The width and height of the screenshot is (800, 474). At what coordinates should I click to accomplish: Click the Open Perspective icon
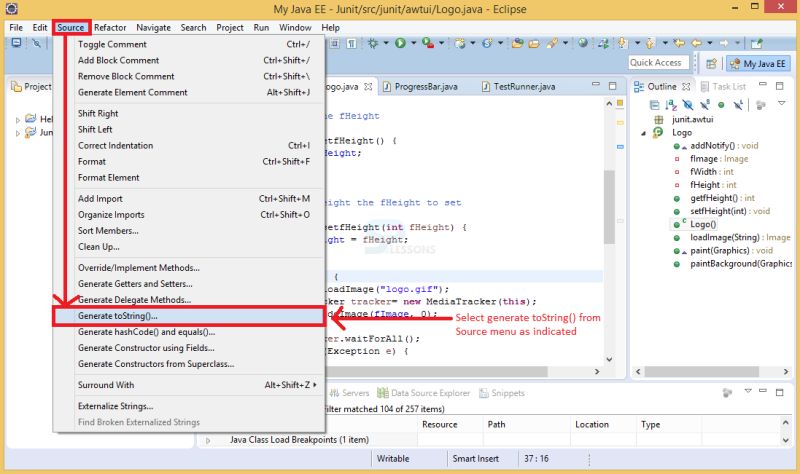[711, 63]
